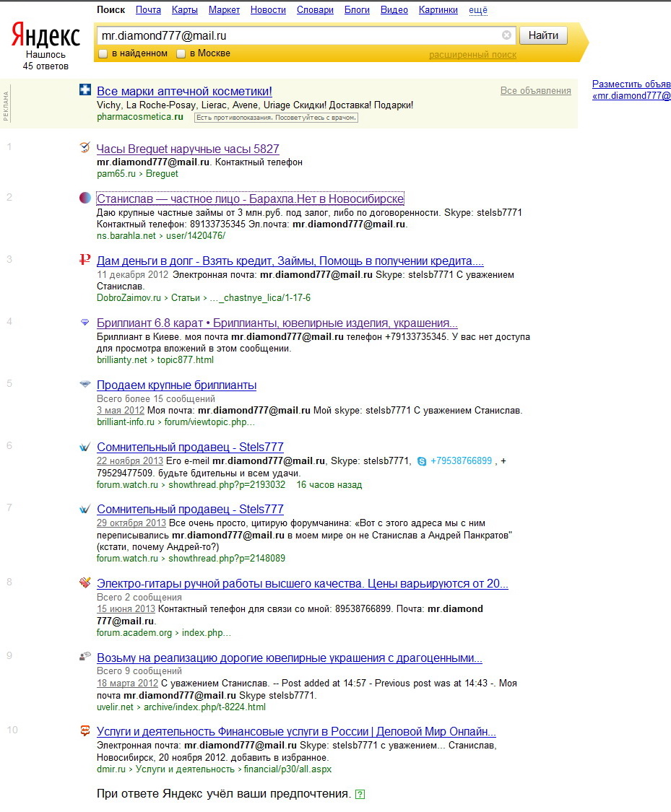Click green question mark help icon

[x=360, y=795]
